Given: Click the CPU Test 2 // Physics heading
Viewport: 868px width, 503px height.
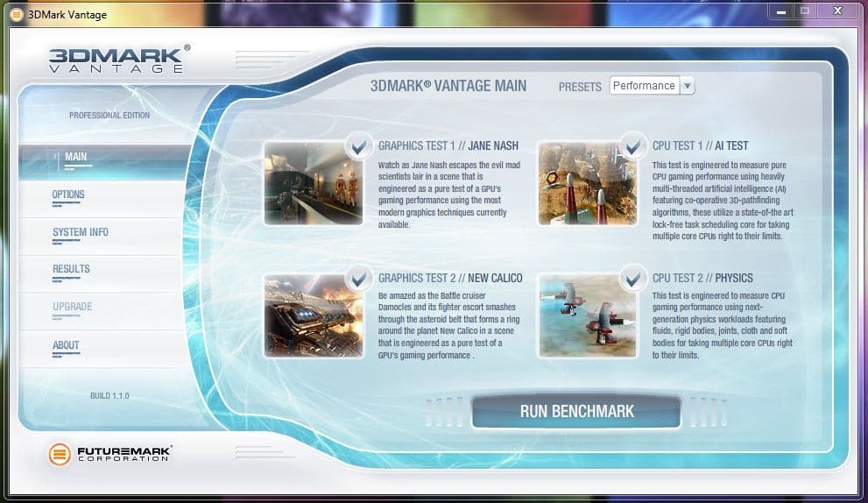Looking at the screenshot, I should (x=702, y=278).
